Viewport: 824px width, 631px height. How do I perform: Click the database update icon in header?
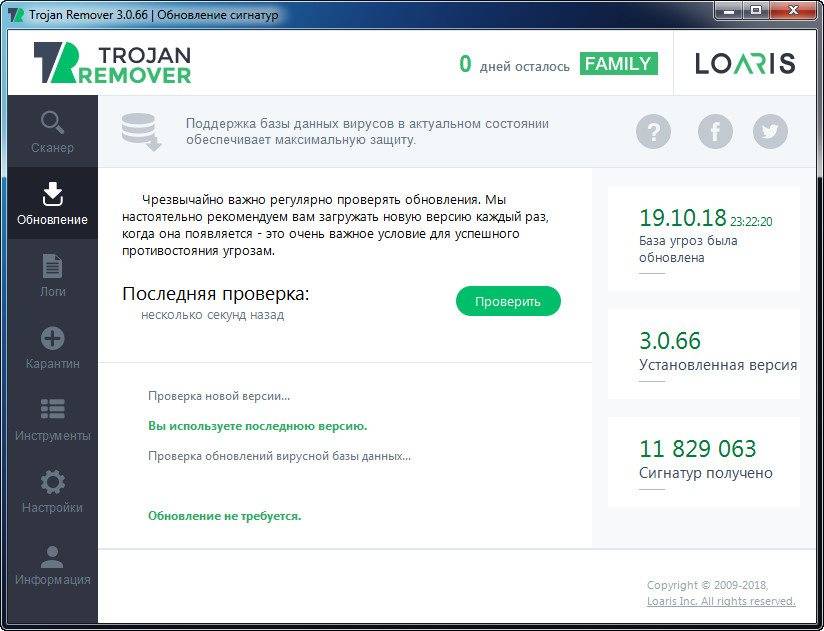(x=141, y=131)
